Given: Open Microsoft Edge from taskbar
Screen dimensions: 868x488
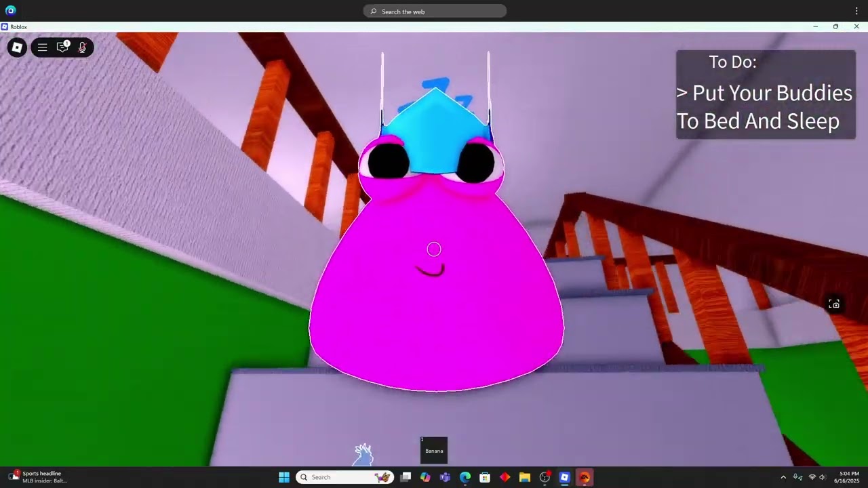Looking at the screenshot, I should click(465, 477).
